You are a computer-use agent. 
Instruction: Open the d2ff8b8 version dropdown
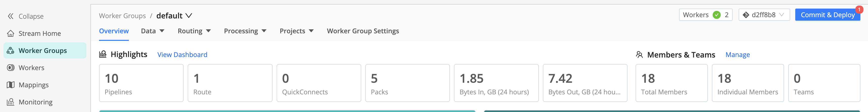click(764, 15)
